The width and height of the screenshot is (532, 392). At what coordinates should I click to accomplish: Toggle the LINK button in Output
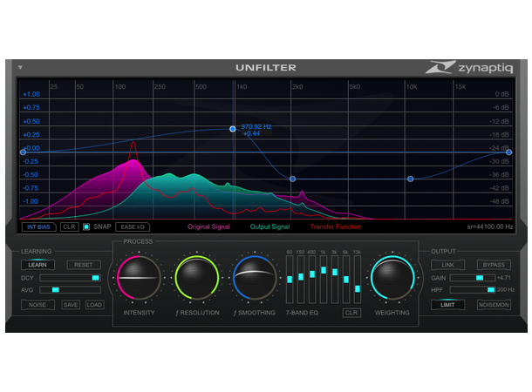(448, 265)
